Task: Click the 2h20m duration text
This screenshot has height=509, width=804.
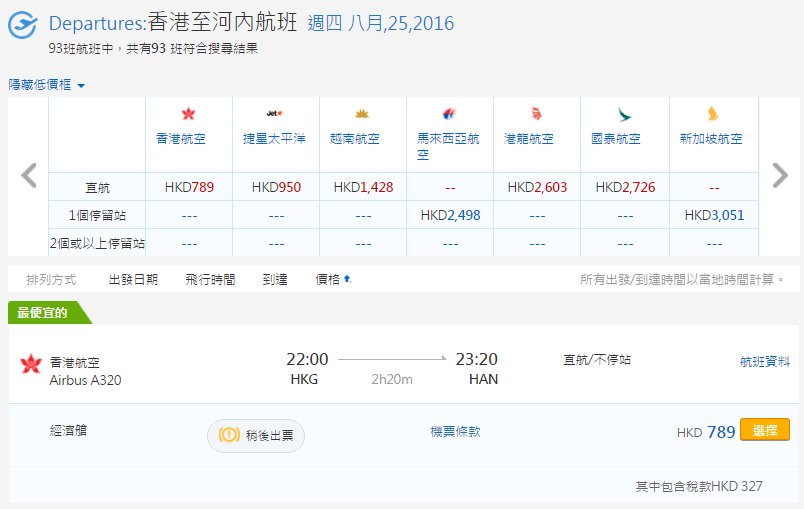Action: coord(392,379)
